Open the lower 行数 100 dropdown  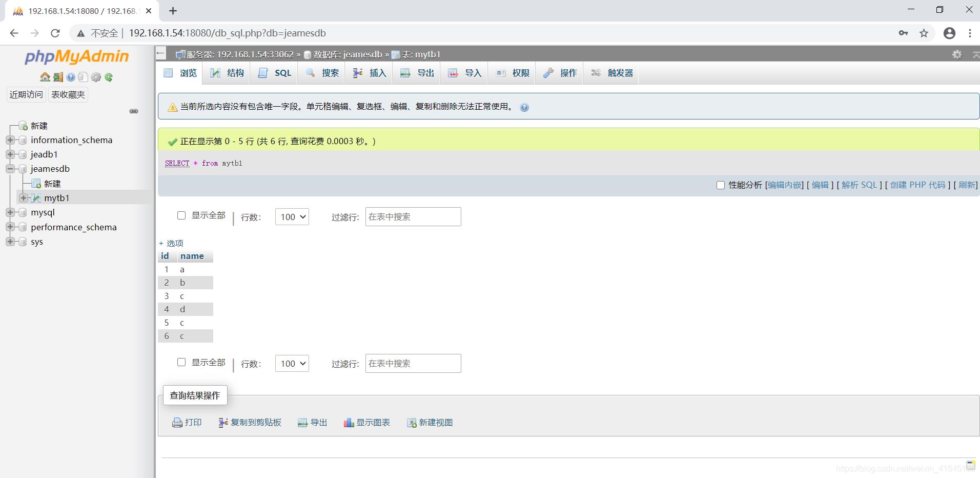click(x=292, y=364)
